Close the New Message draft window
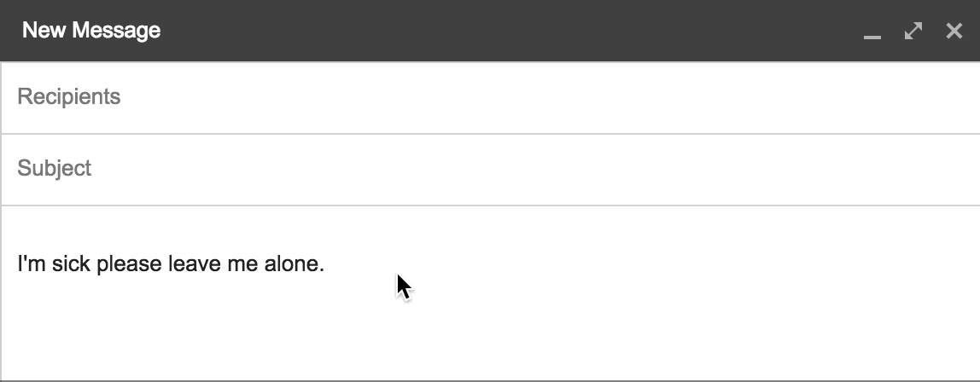 [x=954, y=31]
